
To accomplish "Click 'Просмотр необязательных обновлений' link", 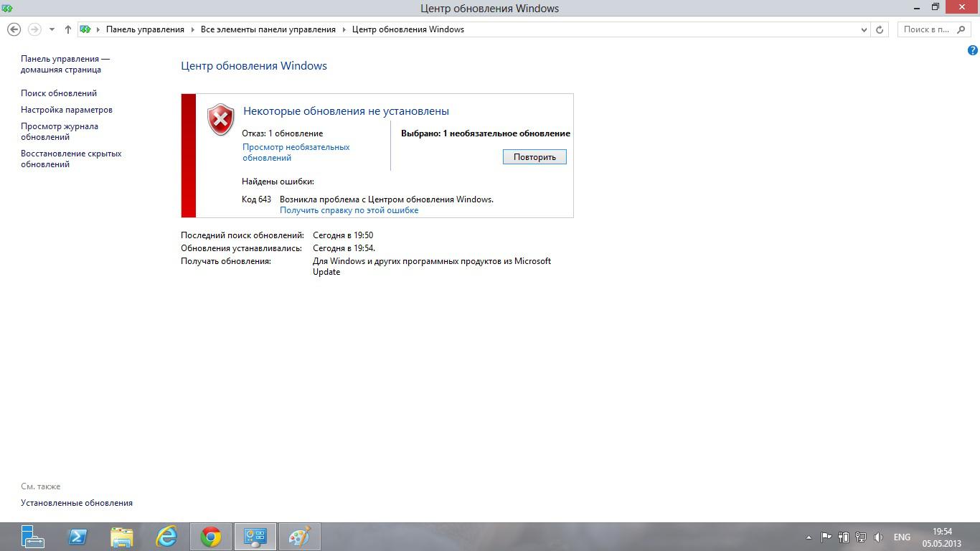I will (x=296, y=152).
